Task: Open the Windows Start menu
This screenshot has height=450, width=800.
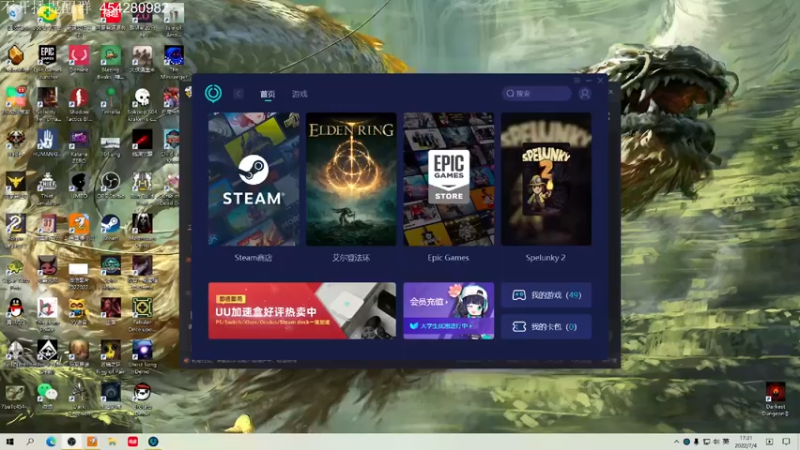Action: click(10, 442)
